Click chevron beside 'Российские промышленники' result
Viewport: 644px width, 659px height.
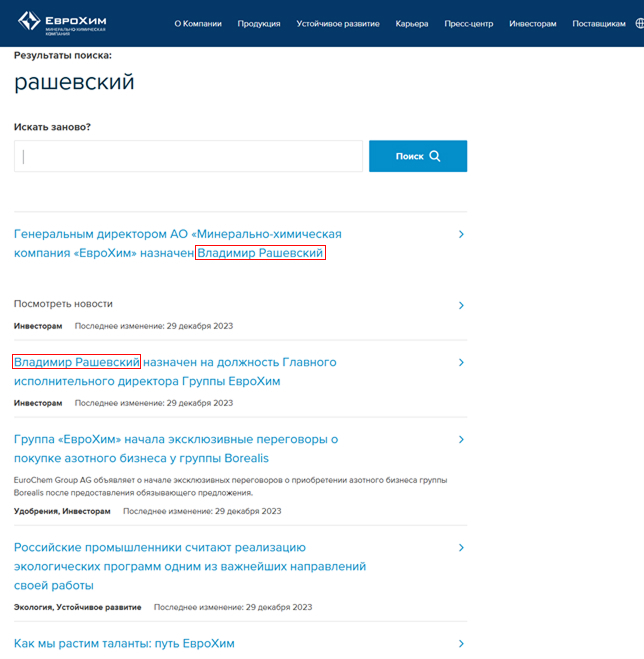tap(461, 547)
